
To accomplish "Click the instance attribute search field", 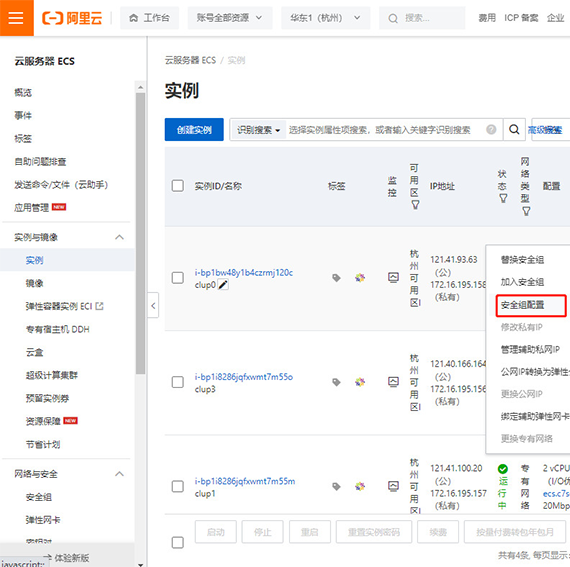I will pos(379,130).
